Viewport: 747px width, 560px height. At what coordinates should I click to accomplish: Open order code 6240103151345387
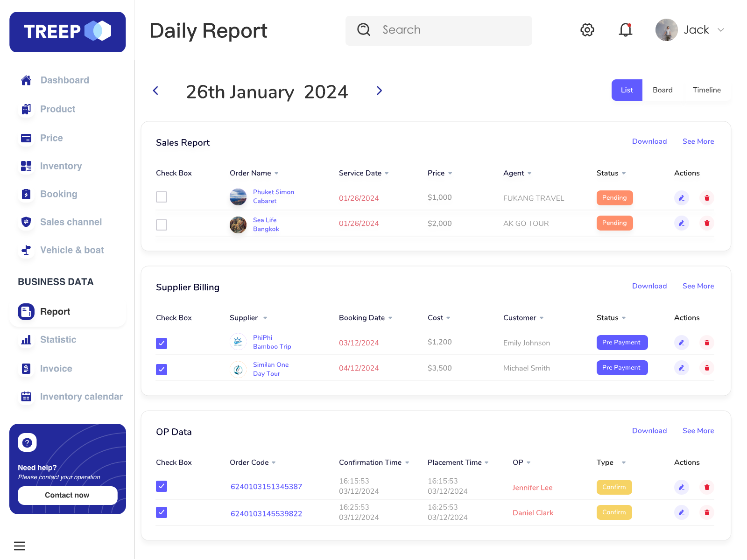(266, 487)
